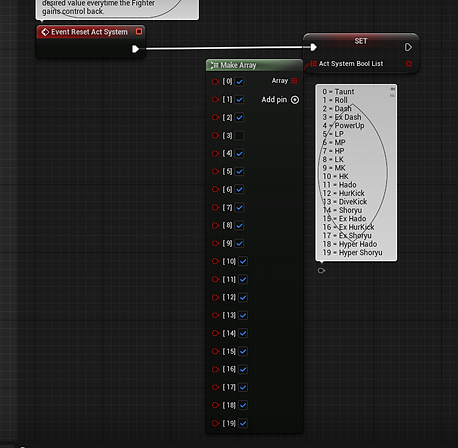Toggle the checkbox for array index 15

243,351
